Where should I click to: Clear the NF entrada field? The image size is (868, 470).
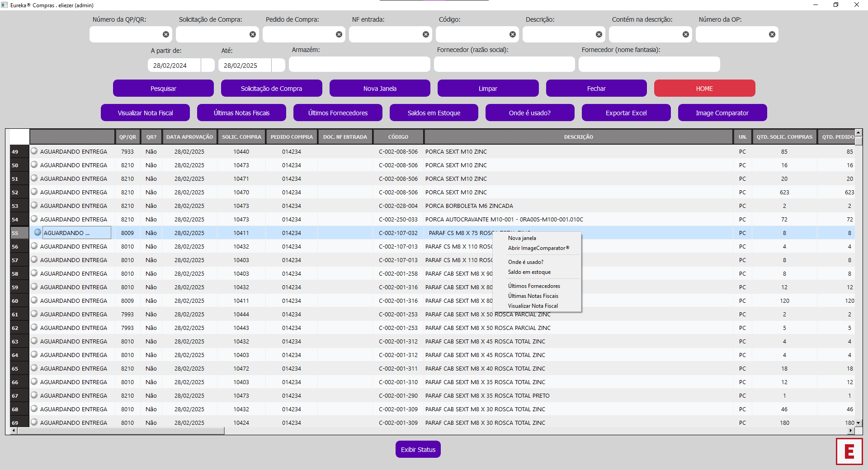(x=426, y=34)
